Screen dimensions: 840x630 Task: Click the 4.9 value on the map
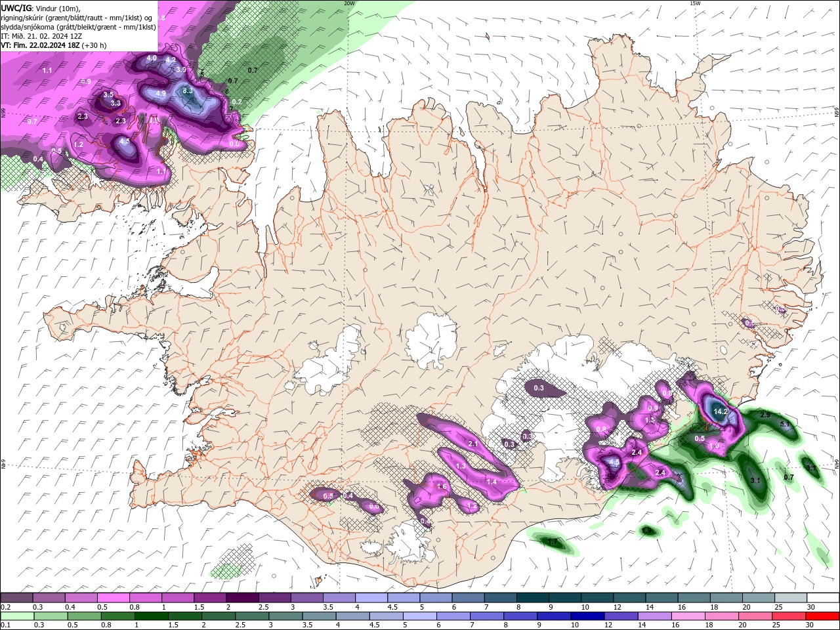point(161,94)
